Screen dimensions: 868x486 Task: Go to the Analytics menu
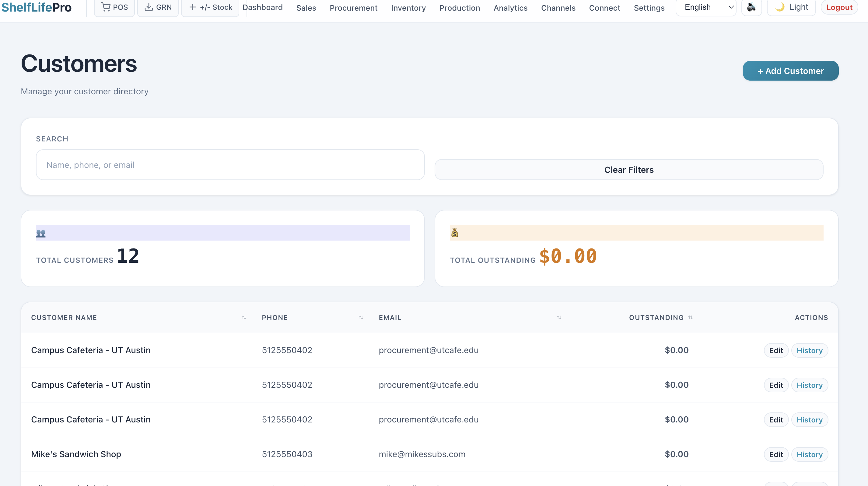pos(510,8)
